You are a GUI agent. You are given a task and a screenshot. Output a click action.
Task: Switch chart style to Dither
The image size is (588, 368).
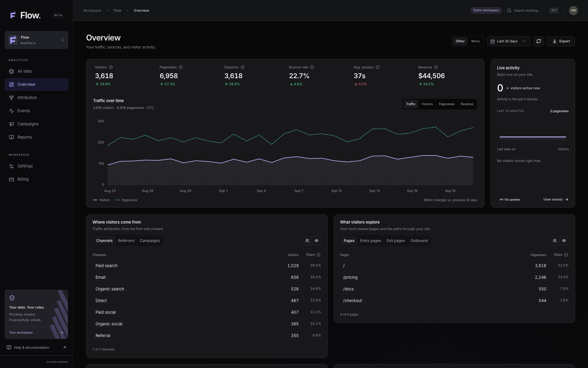[460, 41]
